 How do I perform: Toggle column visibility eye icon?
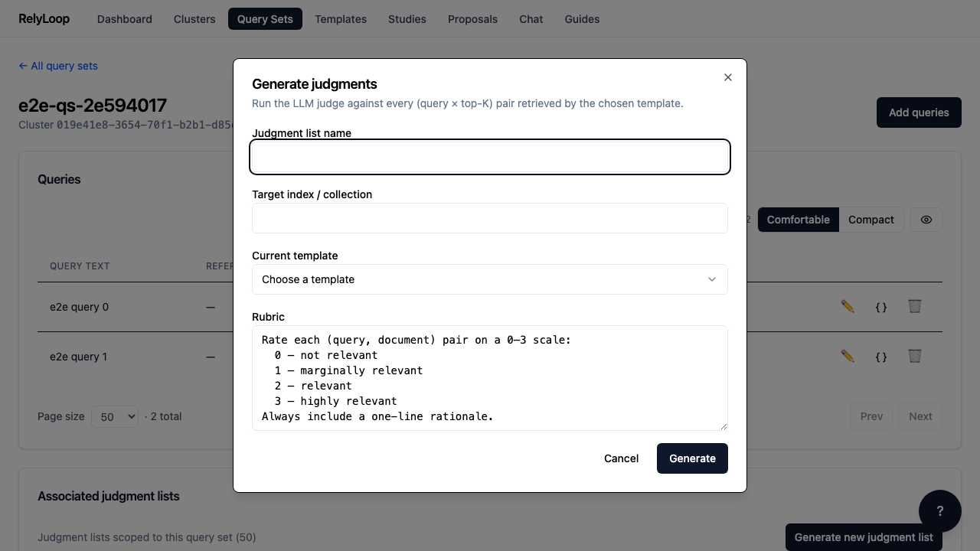pos(926,220)
